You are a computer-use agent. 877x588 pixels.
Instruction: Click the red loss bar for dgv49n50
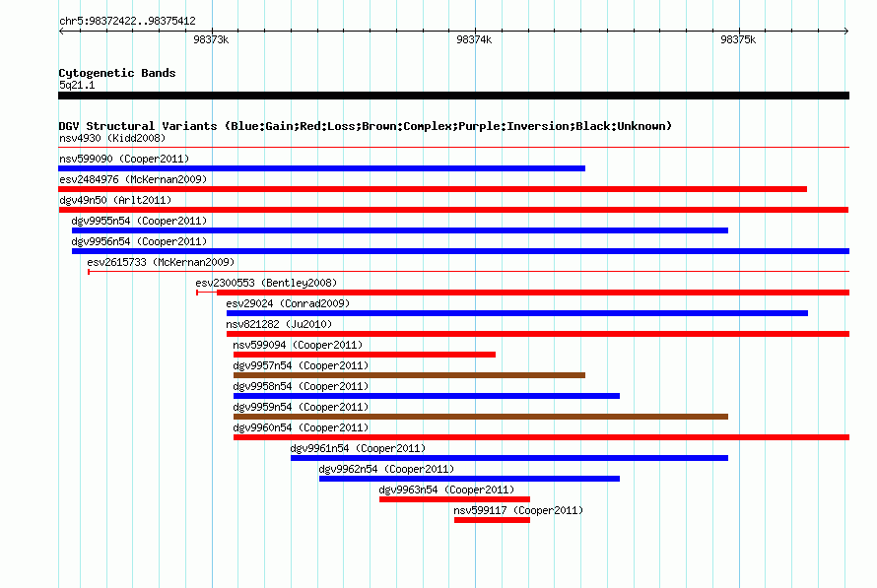453,210
